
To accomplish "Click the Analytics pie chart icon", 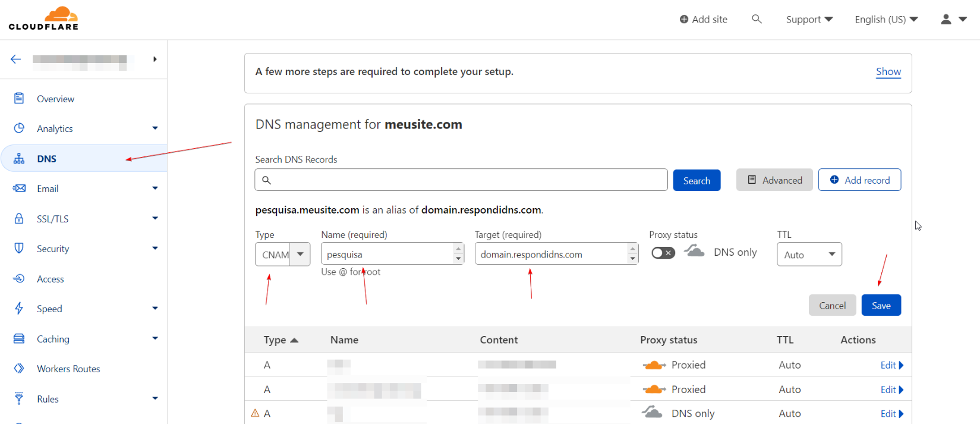I will (x=19, y=128).
